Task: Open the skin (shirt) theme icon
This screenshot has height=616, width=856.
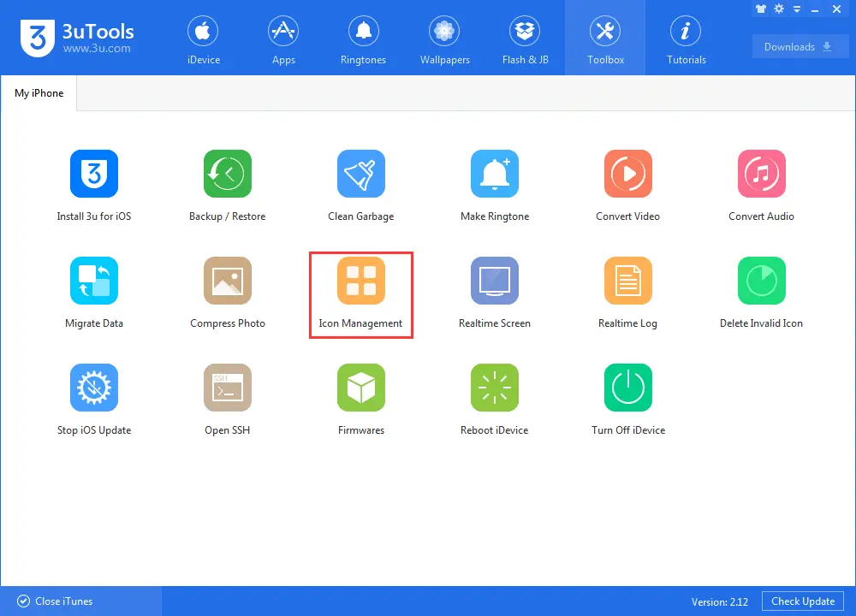Action: click(760, 9)
